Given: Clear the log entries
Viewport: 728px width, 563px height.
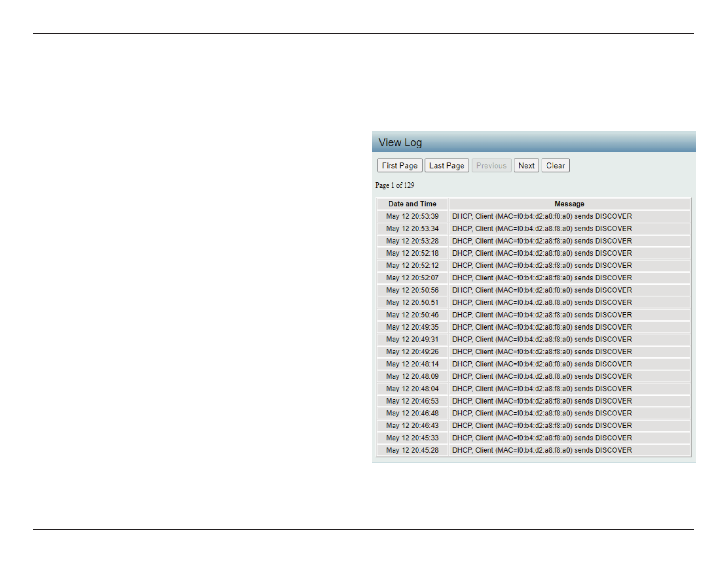Looking at the screenshot, I should tap(555, 165).
